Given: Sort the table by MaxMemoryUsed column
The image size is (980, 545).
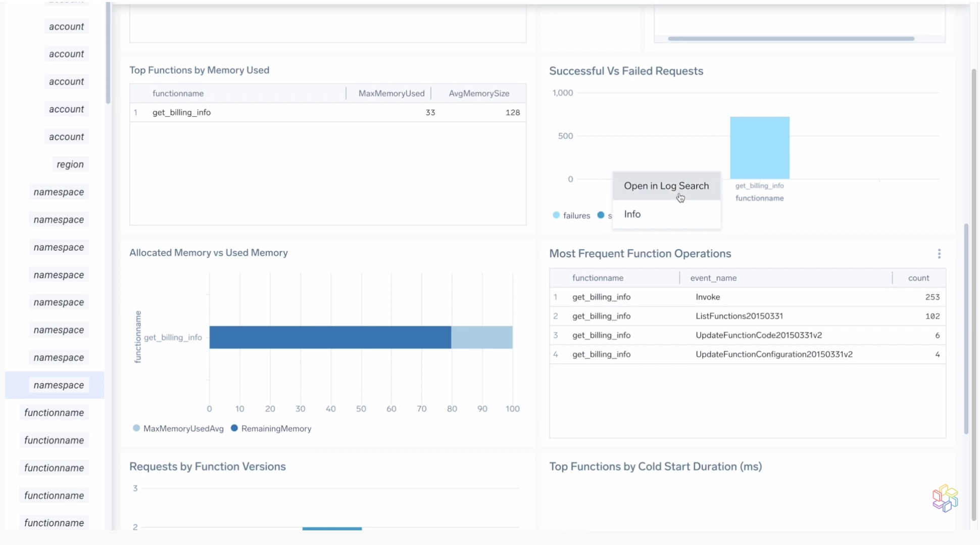Looking at the screenshot, I should (391, 93).
